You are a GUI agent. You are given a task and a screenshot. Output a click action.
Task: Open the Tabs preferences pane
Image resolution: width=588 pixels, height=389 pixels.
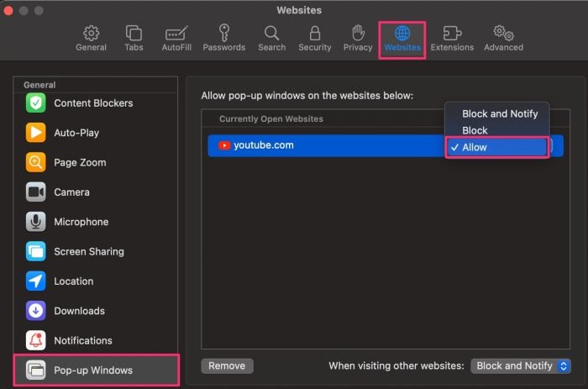click(134, 39)
